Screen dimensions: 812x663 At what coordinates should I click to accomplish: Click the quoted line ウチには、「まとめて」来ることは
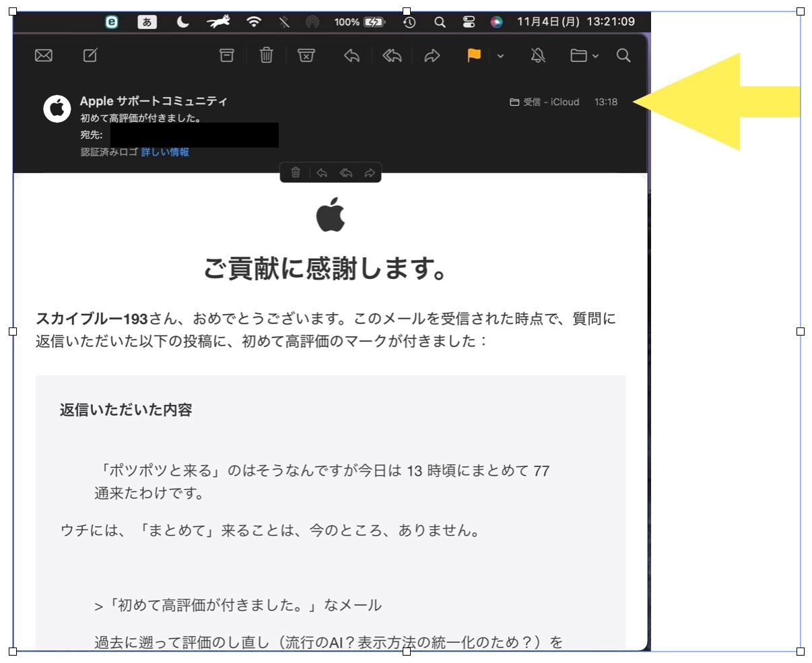pyautogui.click(x=271, y=530)
